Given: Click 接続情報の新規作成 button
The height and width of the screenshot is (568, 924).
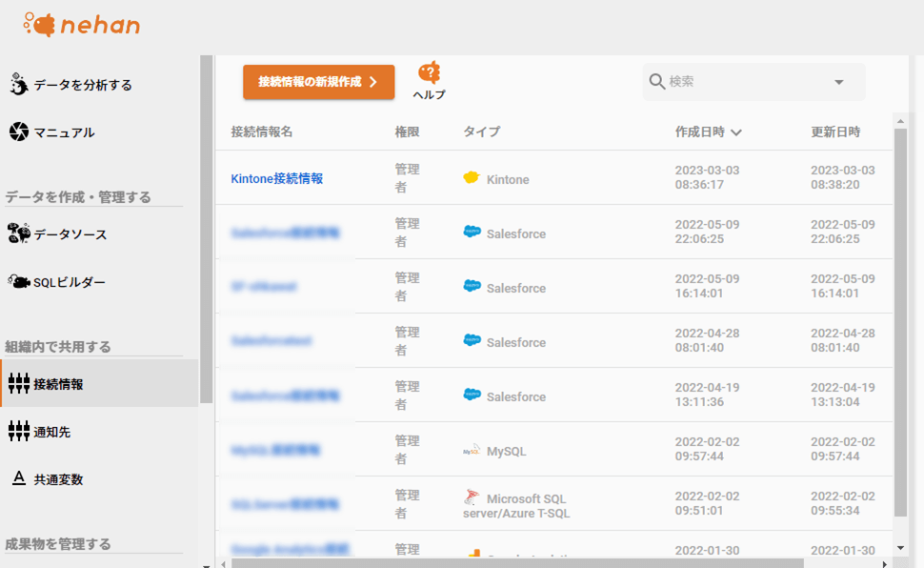Looking at the screenshot, I should tap(319, 82).
